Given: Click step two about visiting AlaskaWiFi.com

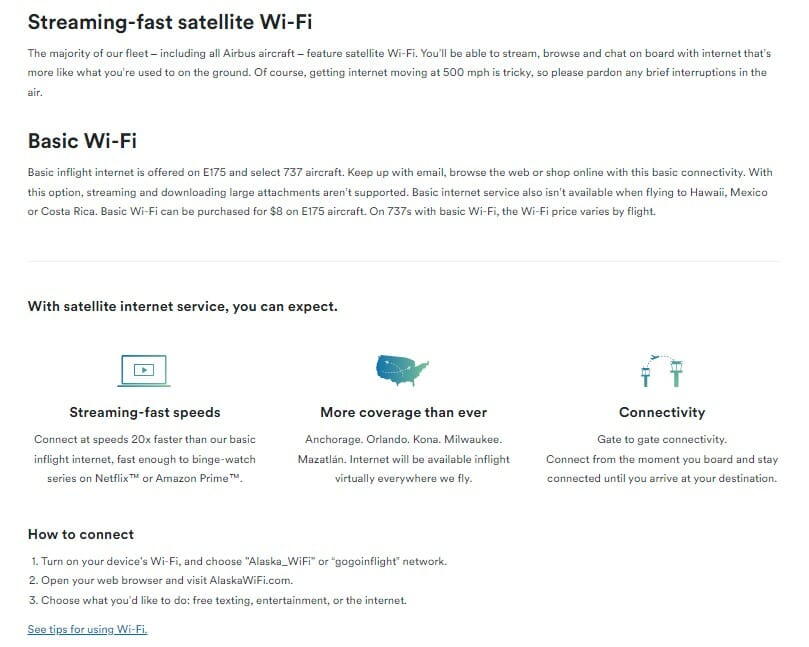Looking at the screenshot, I should (161, 580).
